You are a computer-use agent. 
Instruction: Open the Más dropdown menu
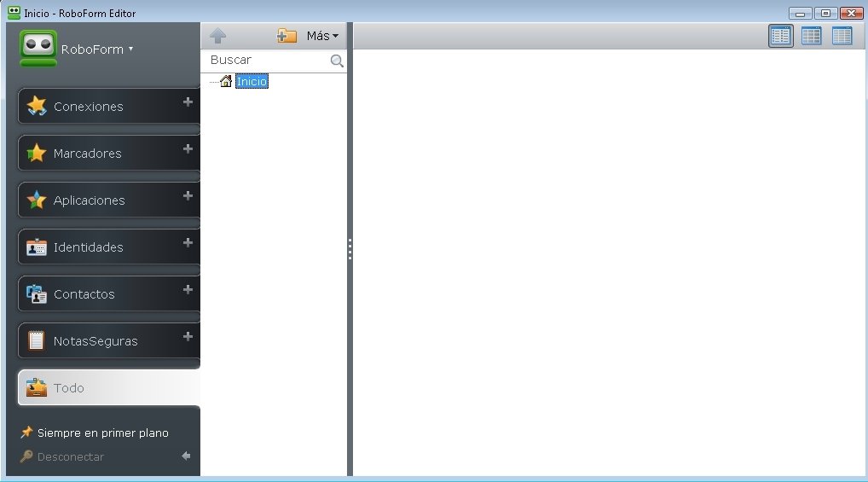coord(323,36)
